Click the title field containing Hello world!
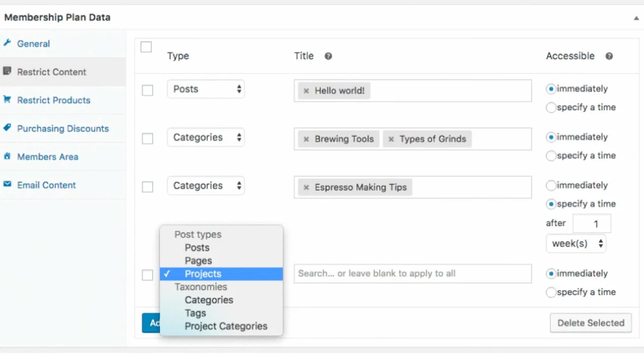This screenshot has width=644, height=354. click(x=413, y=91)
